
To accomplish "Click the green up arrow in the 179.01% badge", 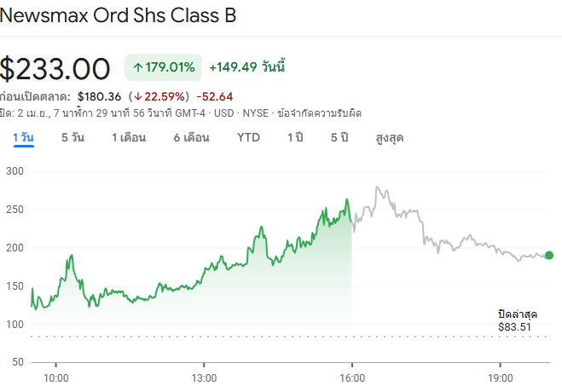I will pyautogui.click(x=138, y=66).
